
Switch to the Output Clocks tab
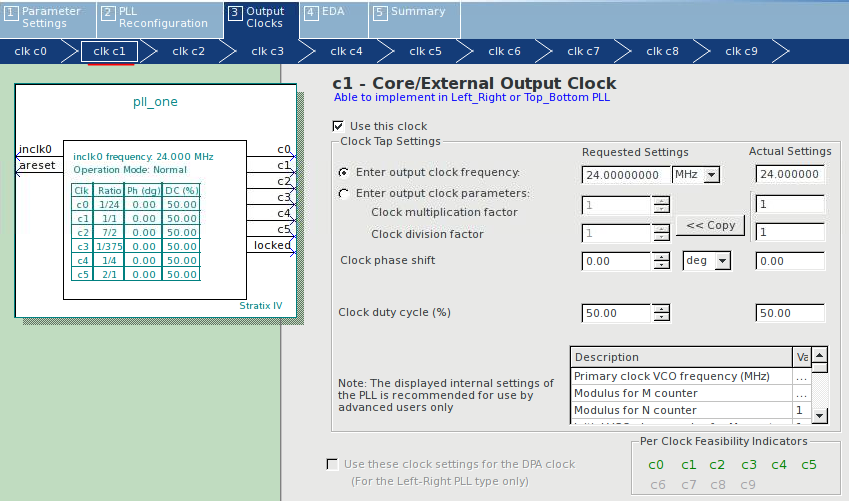261,18
